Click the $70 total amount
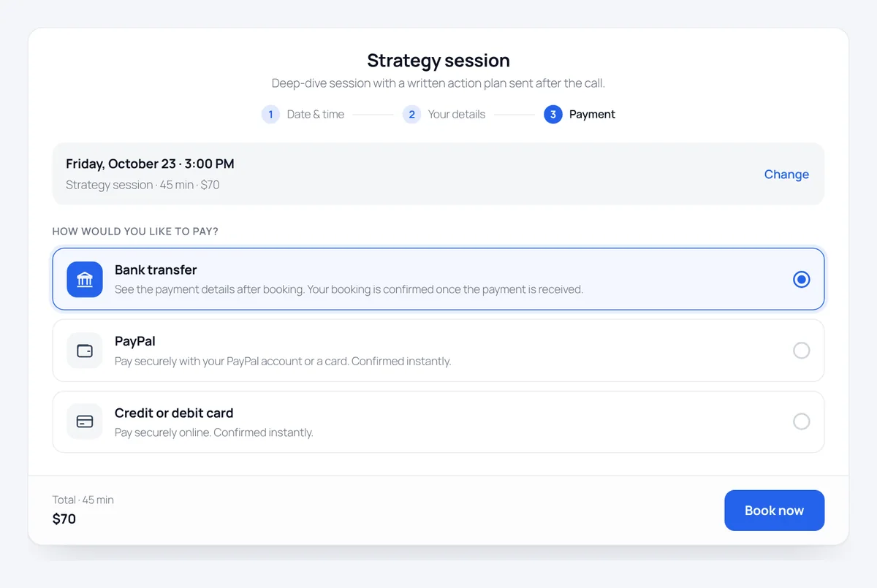The image size is (877, 588). (64, 519)
